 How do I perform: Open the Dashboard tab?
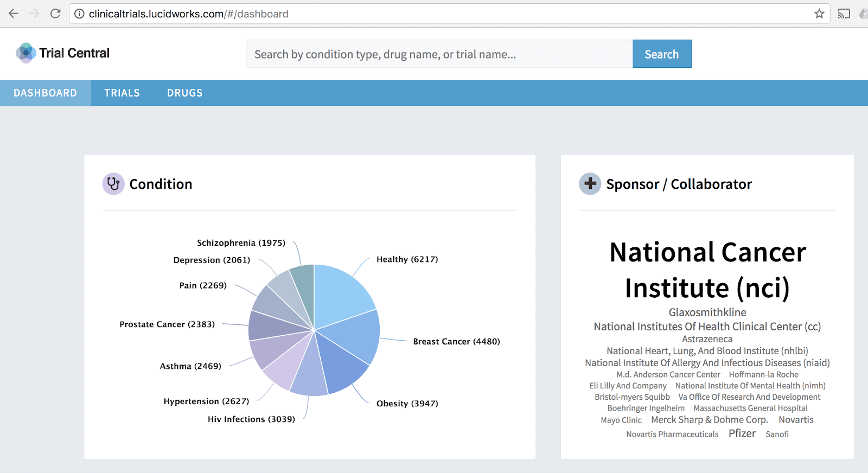coord(46,93)
